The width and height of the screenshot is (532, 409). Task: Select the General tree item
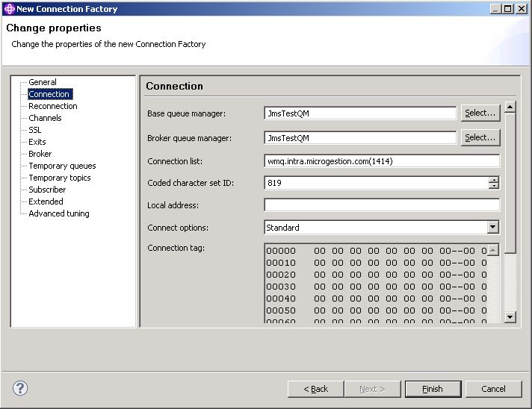pos(43,82)
